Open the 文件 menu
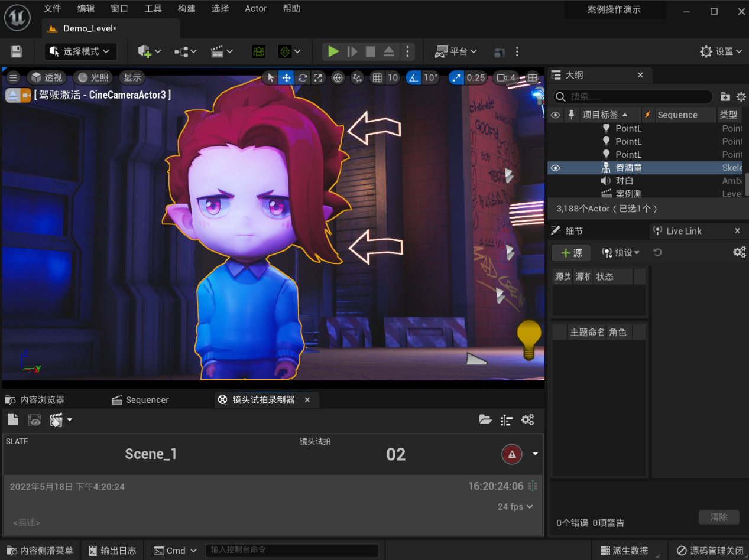Screen dimensions: 749x560 tap(53, 8)
